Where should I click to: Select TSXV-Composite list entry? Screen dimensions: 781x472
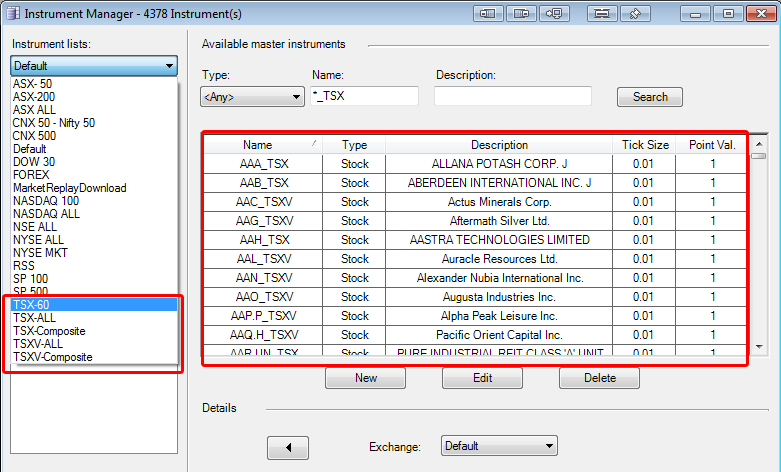94,356
